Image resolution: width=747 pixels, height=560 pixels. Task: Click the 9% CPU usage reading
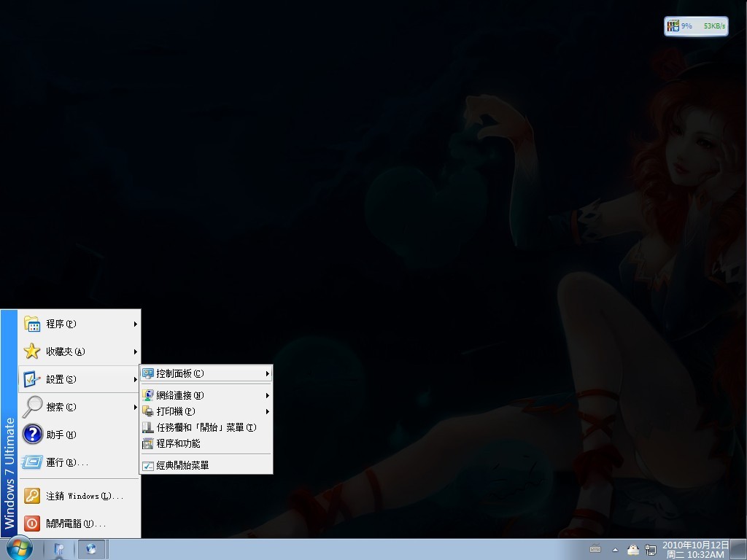686,26
